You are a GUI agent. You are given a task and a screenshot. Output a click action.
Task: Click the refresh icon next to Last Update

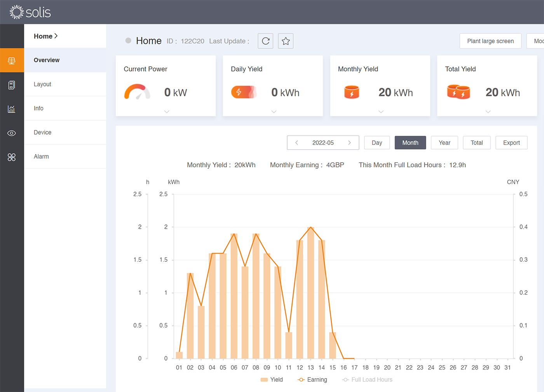[x=265, y=41]
